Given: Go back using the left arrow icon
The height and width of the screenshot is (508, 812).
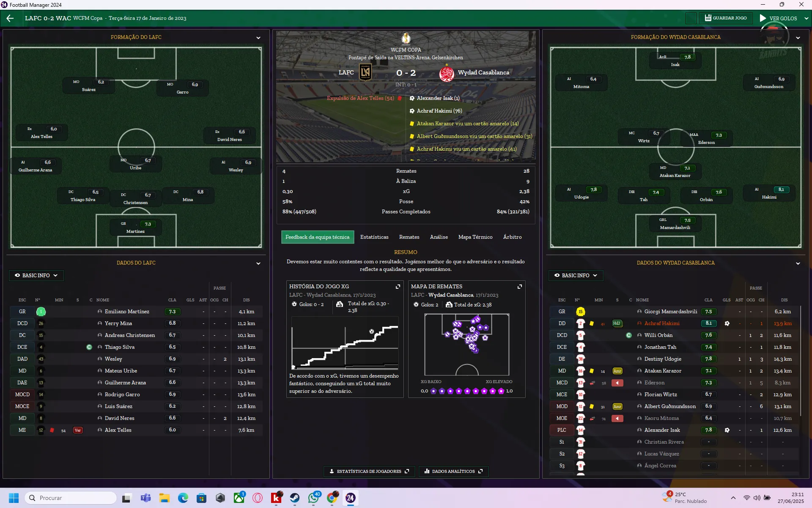Looking at the screenshot, I should [x=10, y=18].
